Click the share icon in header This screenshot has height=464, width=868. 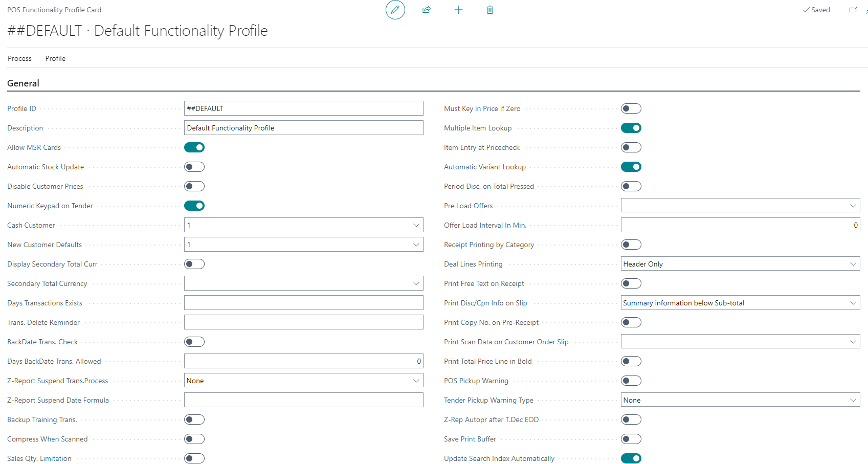427,10
